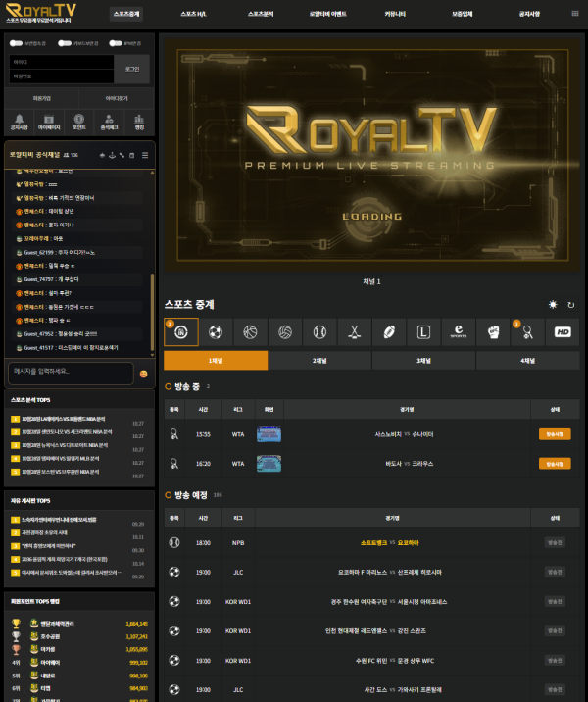The height and width of the screenshot is (702, 588).
Task: Toggle the first login option switch
Action: 16,43
